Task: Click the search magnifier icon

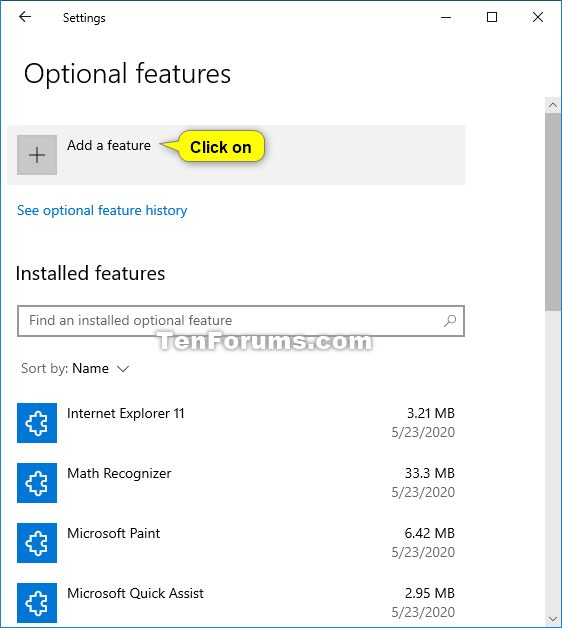Action: tap(450, 321)
